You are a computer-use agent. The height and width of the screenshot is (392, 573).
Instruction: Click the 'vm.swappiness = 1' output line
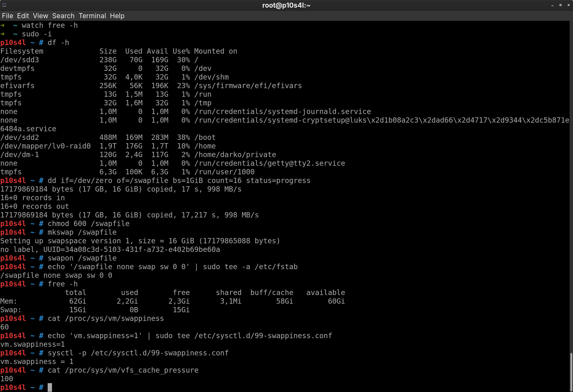pyautogui.click(x=37, y=362)
